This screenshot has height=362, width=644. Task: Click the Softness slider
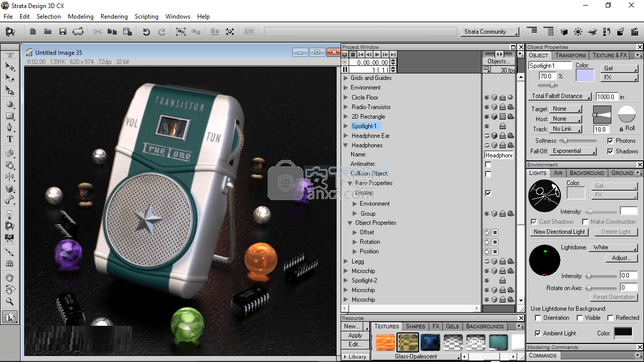(579, 141)
